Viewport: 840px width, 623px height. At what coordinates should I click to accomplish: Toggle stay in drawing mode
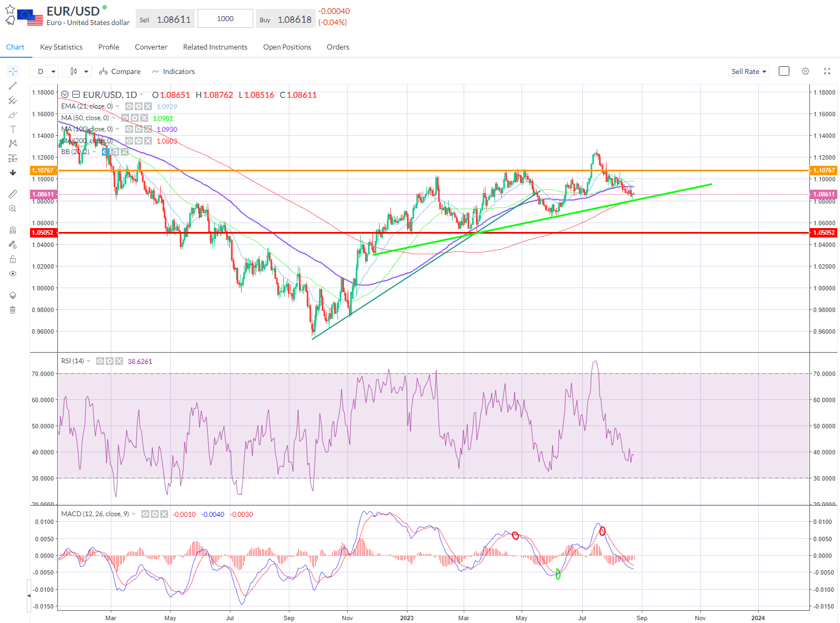pyautogui.click(x=13, y=245)
